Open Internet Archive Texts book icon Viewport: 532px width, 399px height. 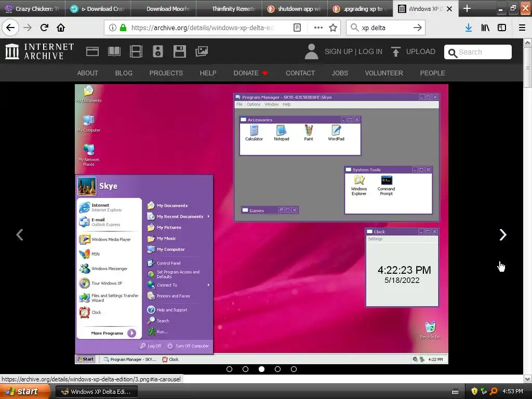114,51
